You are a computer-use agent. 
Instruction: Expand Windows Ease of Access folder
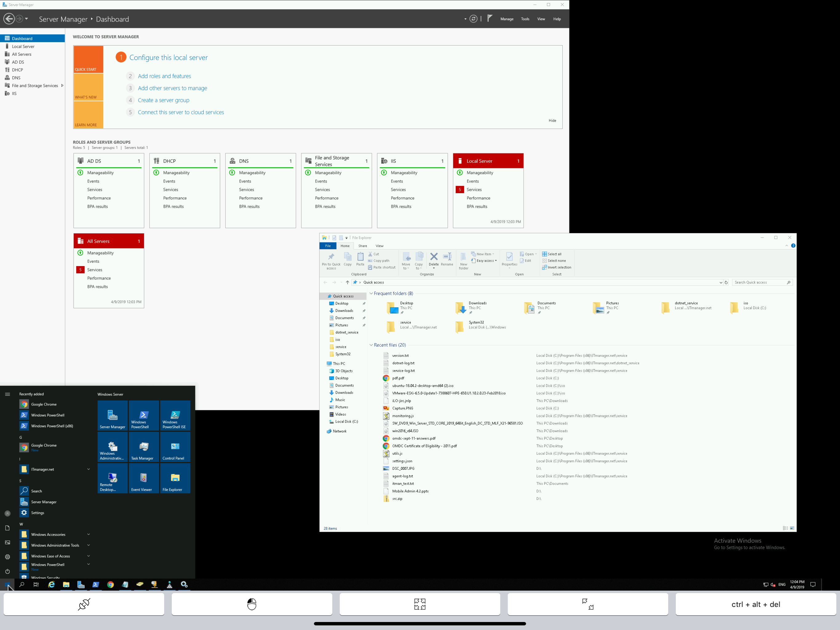tap(89, 556)
